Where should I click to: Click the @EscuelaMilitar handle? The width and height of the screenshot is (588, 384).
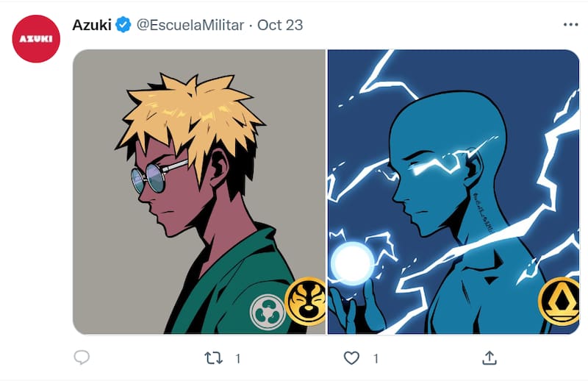point(190,25)
